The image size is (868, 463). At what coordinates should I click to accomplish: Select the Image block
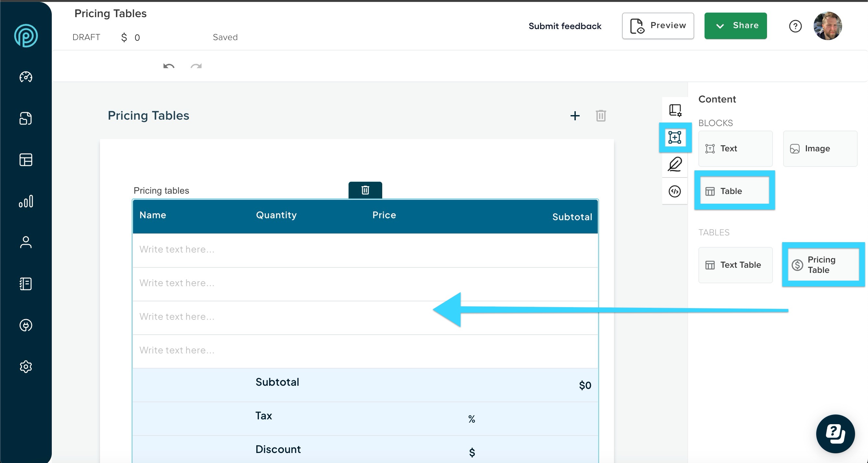point(820,148)
